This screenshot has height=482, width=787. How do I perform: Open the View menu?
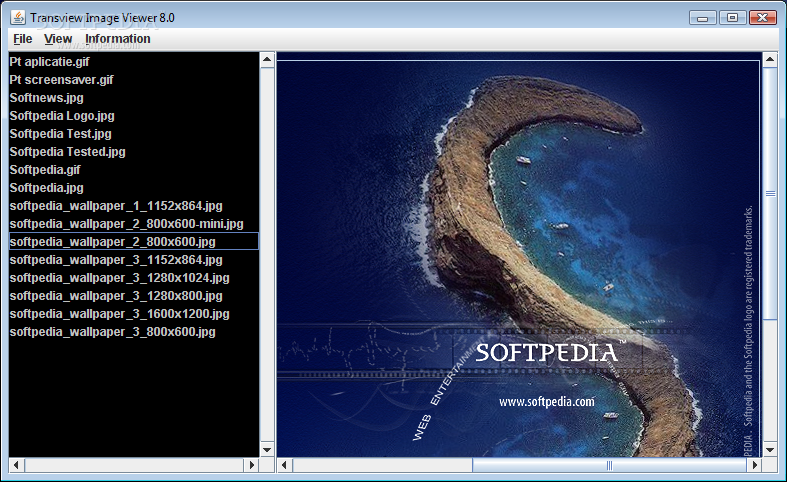(58, 39)
